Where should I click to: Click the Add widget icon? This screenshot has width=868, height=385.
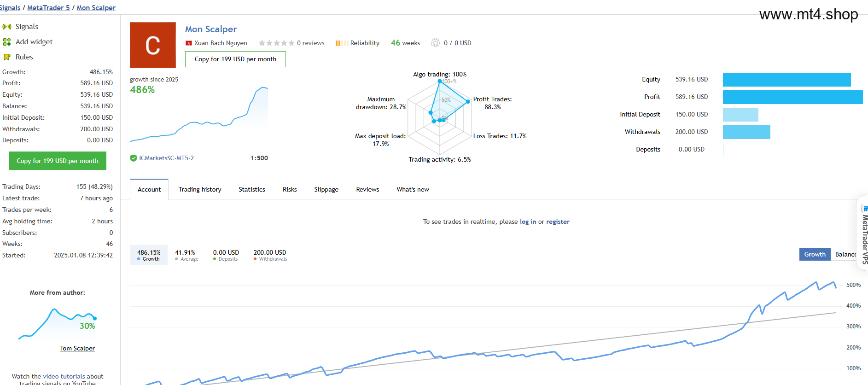tap(7, 42)
